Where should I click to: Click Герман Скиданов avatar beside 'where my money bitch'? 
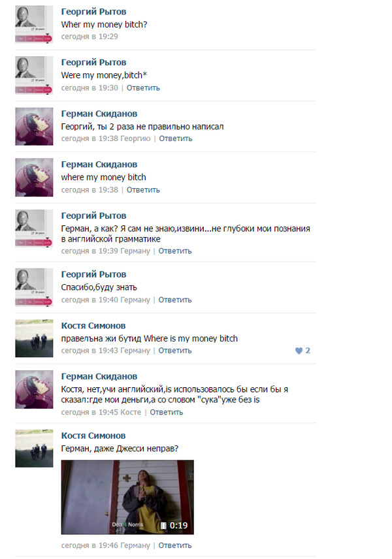(x=34, y=177)
